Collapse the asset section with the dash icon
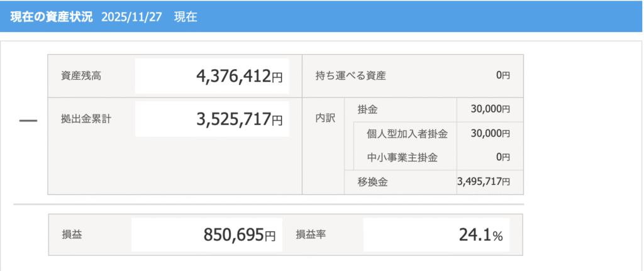The width and height of the screenshot is (644, 271). pyautogui.click(x=28, y=120)
